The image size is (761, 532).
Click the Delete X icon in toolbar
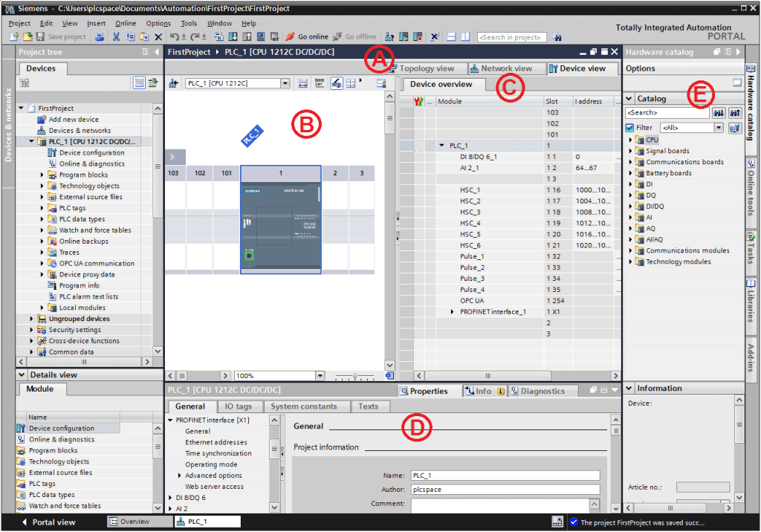(x=158, y=36)
